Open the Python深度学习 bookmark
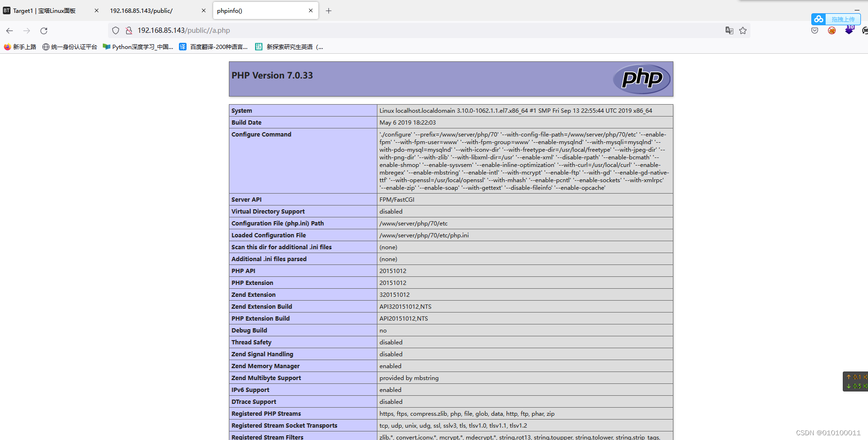 pyautogui.click(x=138, y=47)
